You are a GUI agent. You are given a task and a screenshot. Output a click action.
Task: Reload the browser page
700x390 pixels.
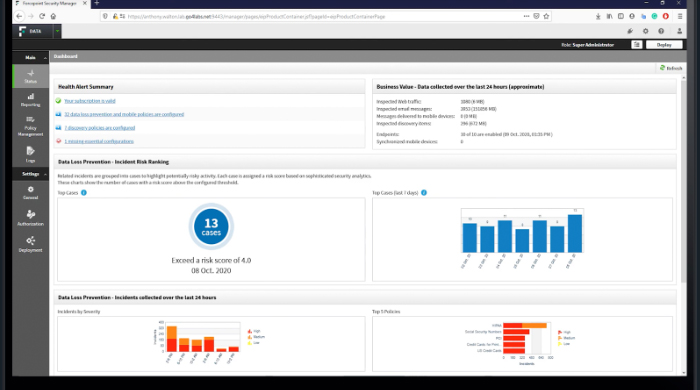[x=42, y=16]
